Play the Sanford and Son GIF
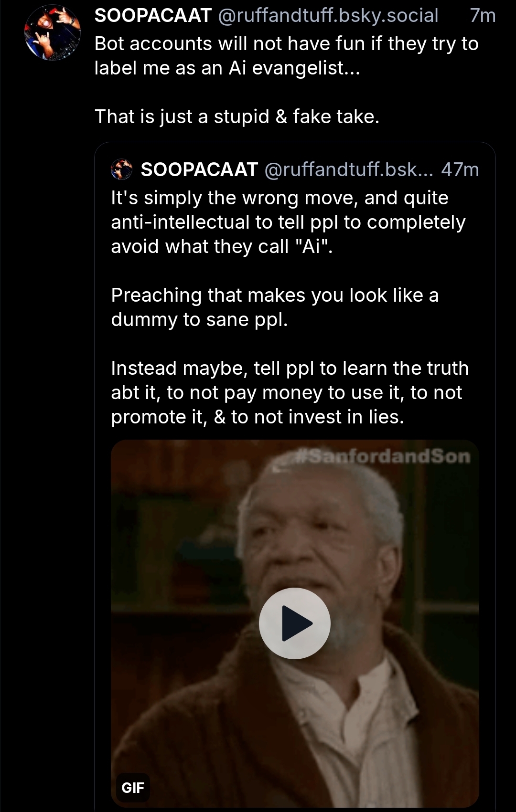Image resolution: width=516 pixels, height=812 pixels. pos(295,623)
